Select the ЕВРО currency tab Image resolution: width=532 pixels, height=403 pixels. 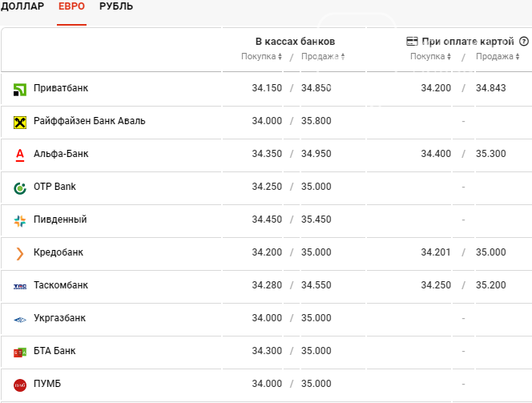click(71, 6)
